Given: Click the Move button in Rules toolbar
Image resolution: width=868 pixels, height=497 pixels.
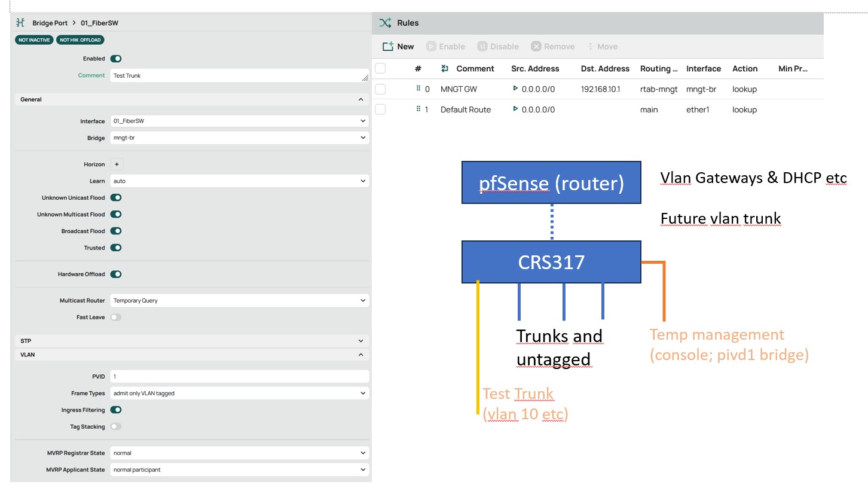Looking at the screenshot, I should 603,46.
